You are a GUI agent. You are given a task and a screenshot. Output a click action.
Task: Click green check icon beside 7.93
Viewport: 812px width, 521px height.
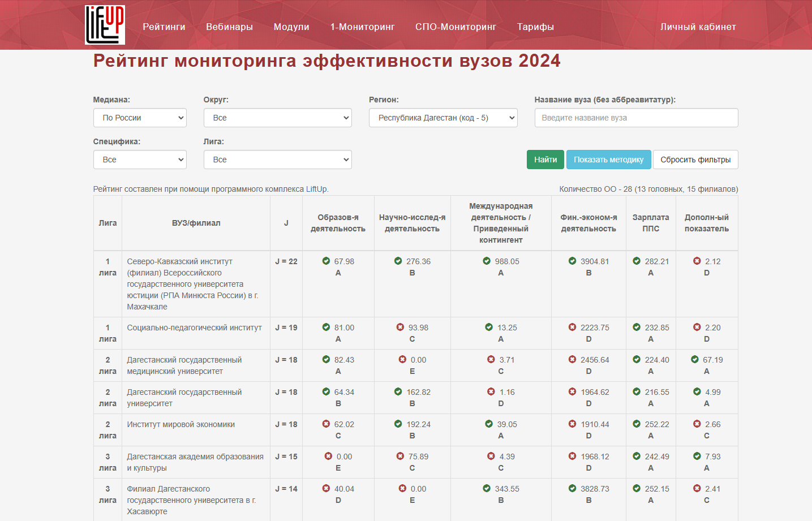697,457
